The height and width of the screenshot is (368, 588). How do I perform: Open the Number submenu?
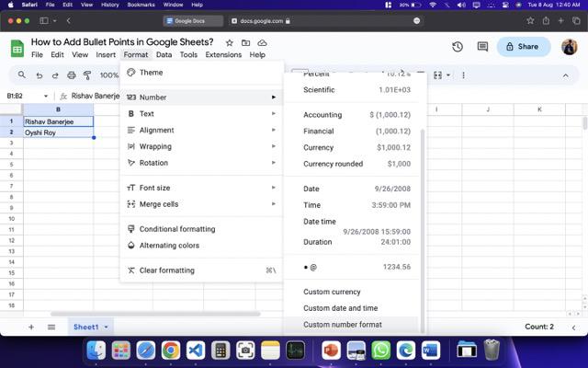[201, 98]
